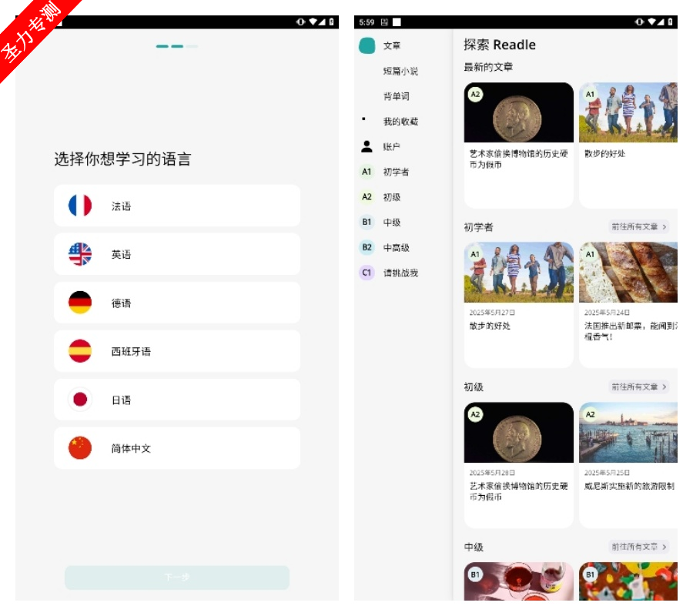Click 前往所有文章 in the 中级 section
The height and width of the screenshot is (616, 693).
[x=638, y=547]
